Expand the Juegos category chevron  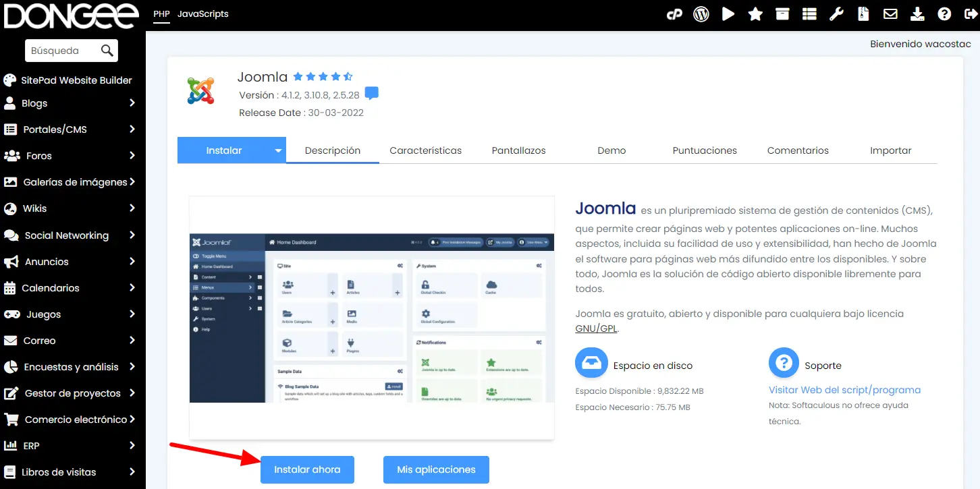pos(132,314)
